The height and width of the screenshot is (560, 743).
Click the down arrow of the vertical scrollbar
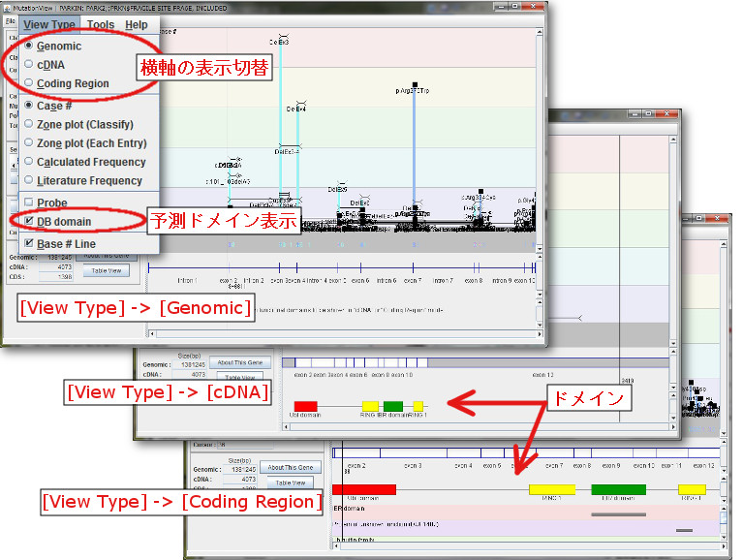tap(540, 249)
